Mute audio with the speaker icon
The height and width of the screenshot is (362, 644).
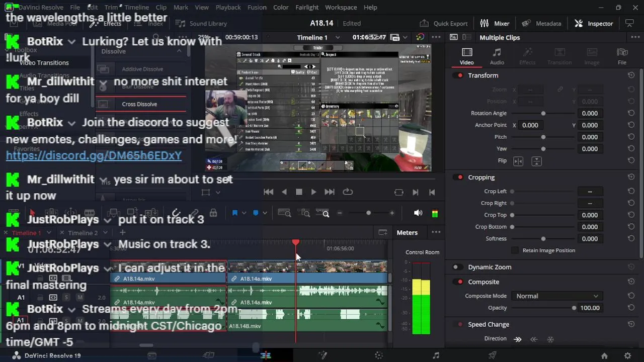click(x=418, y=213)
